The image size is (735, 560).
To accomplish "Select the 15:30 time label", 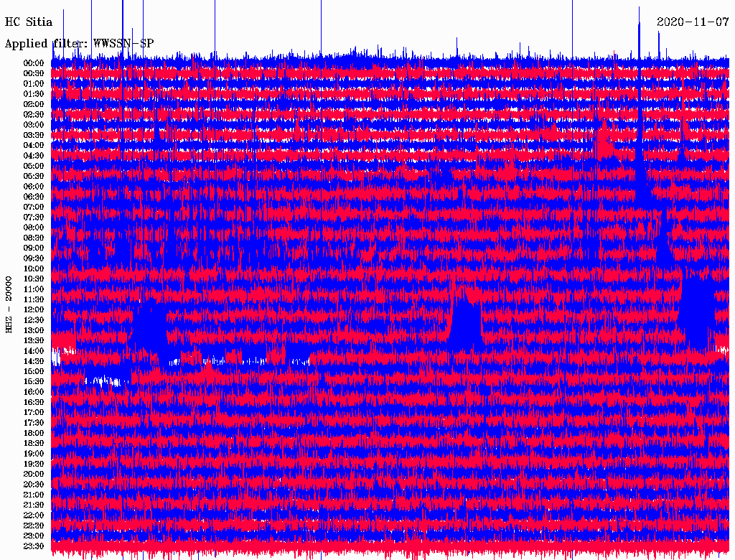I will click(x=34, y=382).
